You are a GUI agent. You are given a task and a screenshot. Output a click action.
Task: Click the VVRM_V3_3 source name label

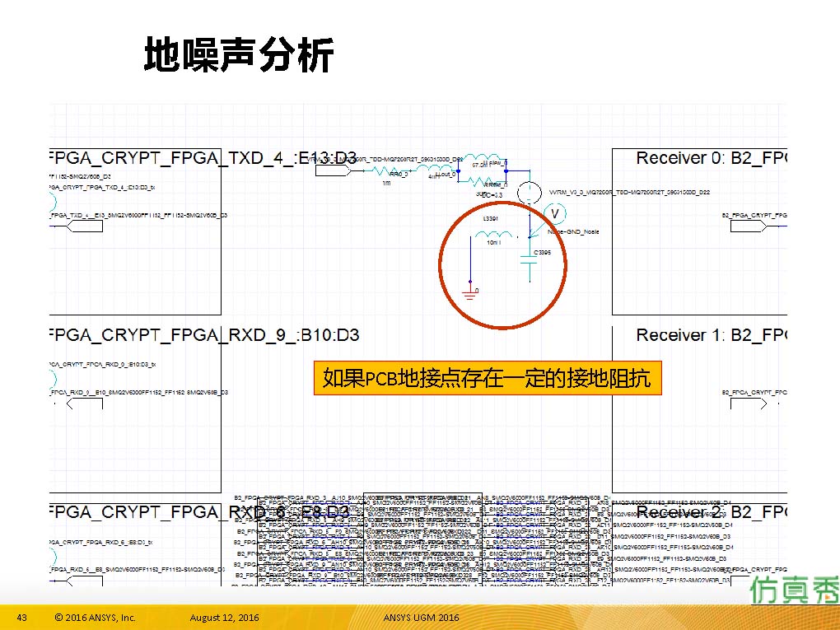click(629, 192)
